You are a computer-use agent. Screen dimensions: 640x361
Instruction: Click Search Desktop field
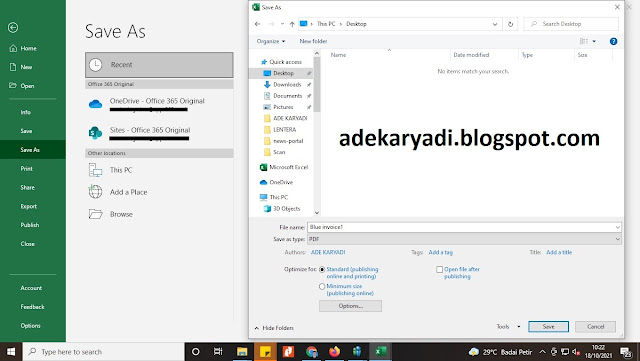click(x=571, y=24)
